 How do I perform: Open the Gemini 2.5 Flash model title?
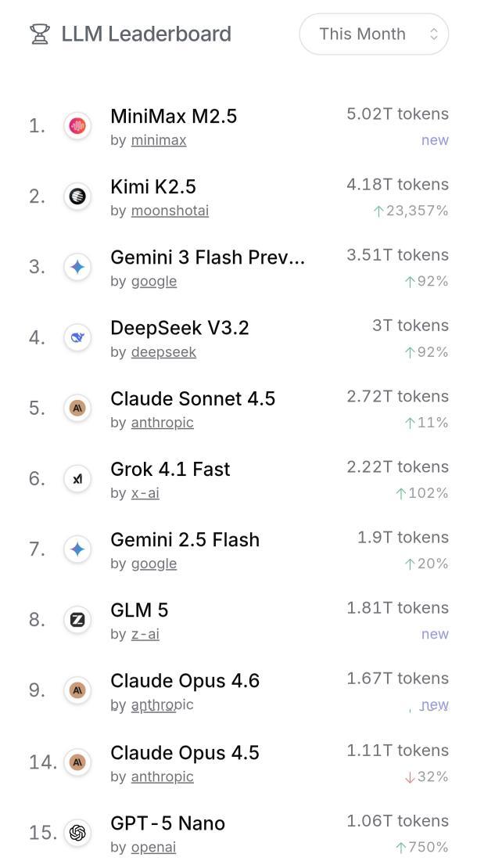185,540
